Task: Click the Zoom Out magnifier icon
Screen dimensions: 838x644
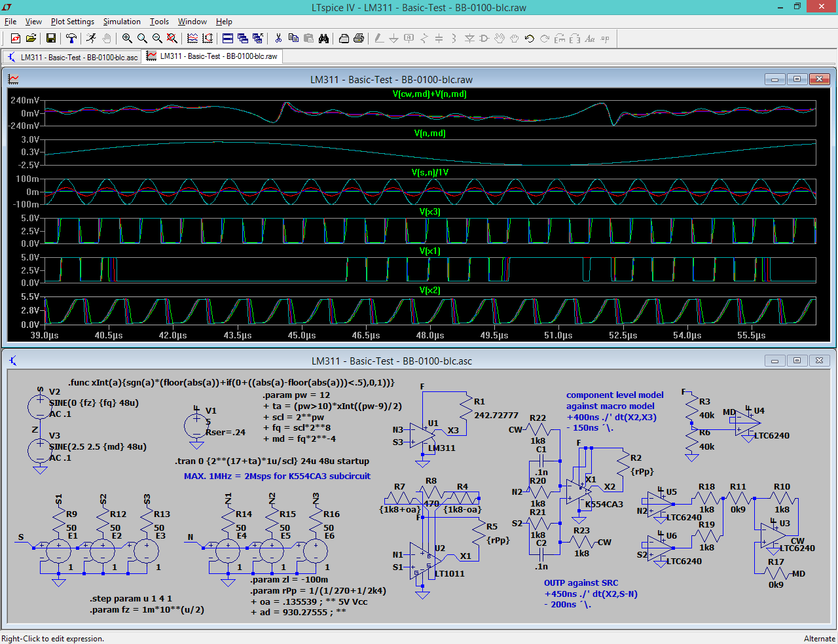Action: 157,39
